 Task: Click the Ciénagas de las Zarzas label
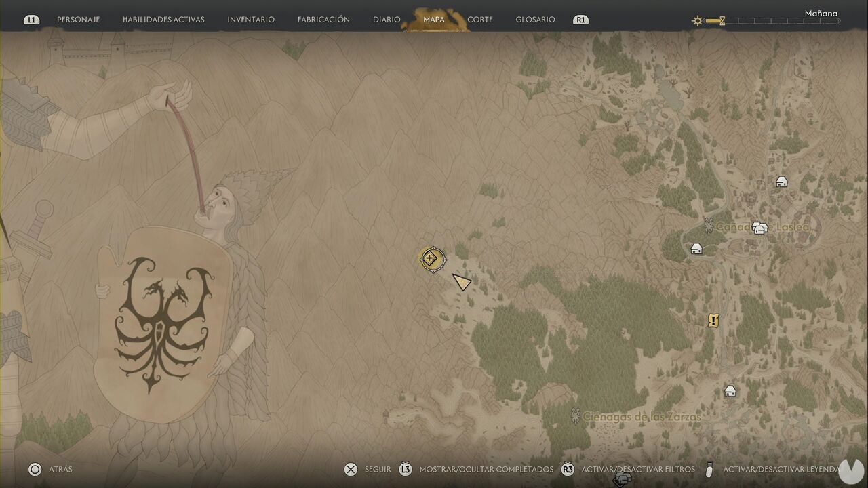point(642,417)
